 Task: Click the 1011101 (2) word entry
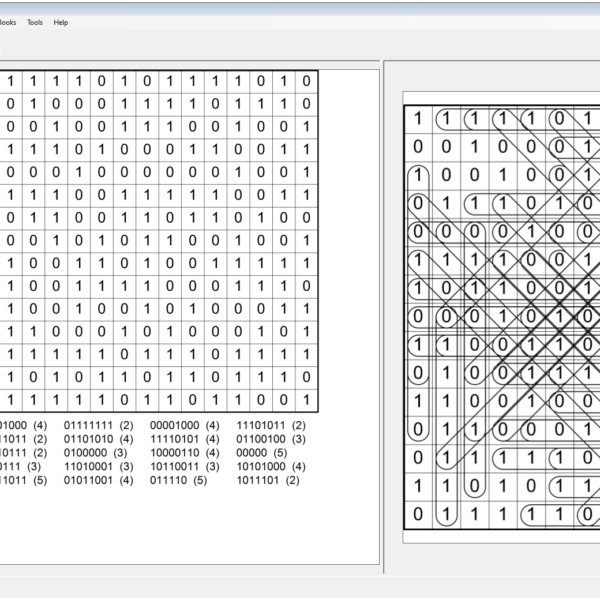[x=268, y=481]
